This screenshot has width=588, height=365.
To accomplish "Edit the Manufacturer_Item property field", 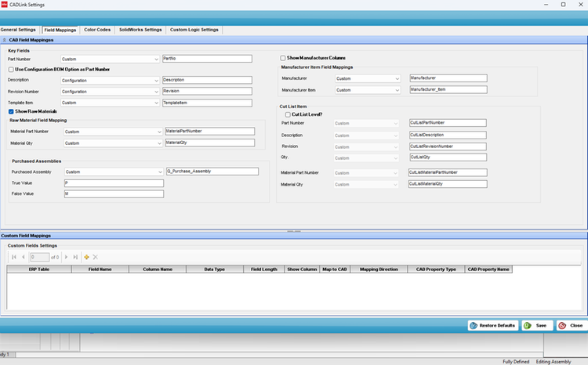I will coord(448,89).
